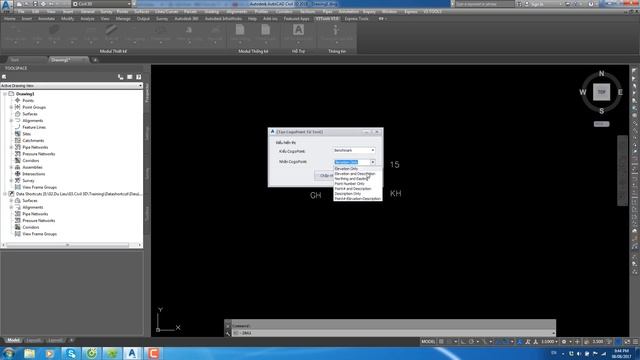The height and width of the screenshot is (360, 640).
Task: Click the Toolspace panorama icon beside help
Action: 130,77
